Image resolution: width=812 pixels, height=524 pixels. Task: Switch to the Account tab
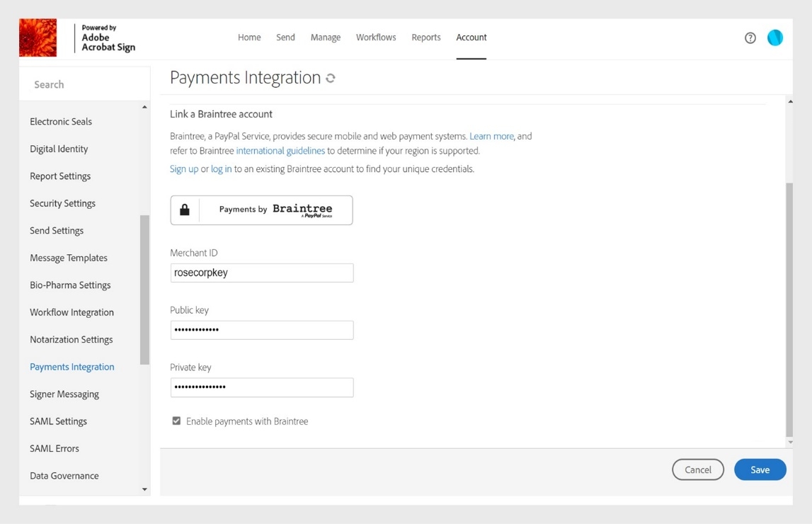pos(471,37)
